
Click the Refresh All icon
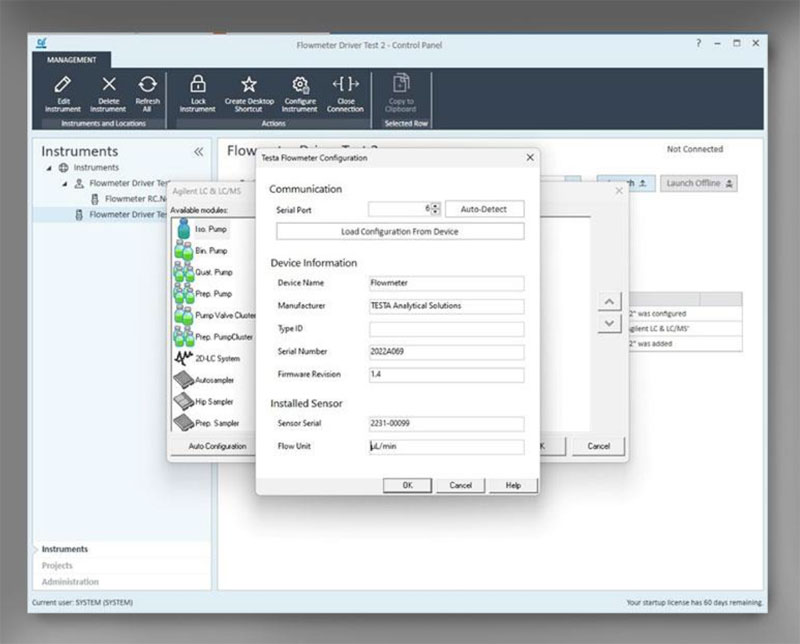click(x=147, y=84)
